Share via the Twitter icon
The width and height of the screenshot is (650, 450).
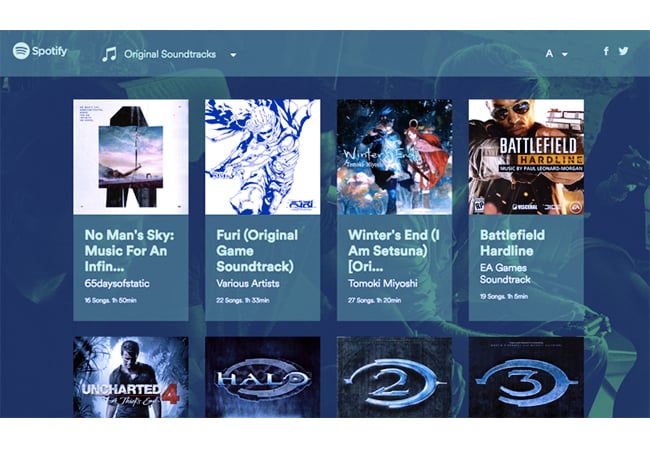click(x=623, y=51)
